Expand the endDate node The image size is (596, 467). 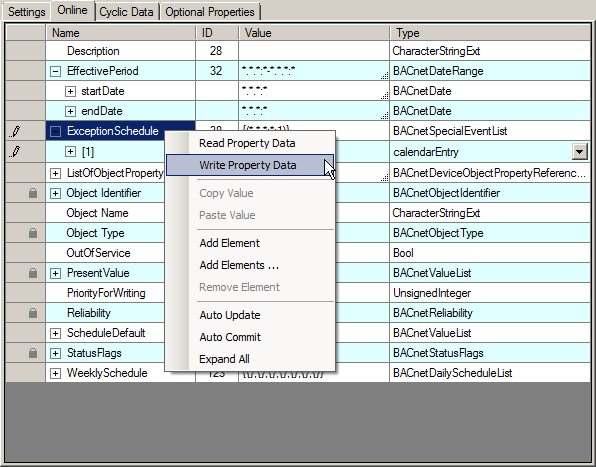pos(70,111)
